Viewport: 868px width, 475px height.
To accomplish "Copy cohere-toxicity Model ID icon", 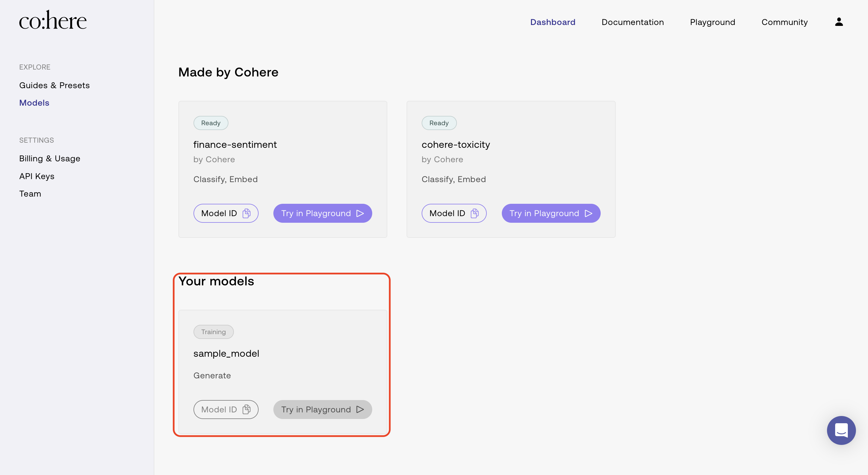I will tap(475, 213).
